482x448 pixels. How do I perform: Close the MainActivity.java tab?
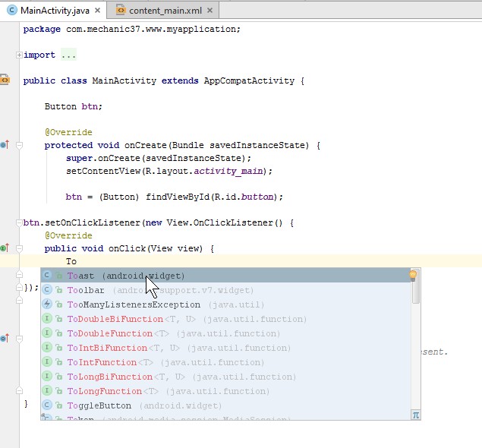97,11
